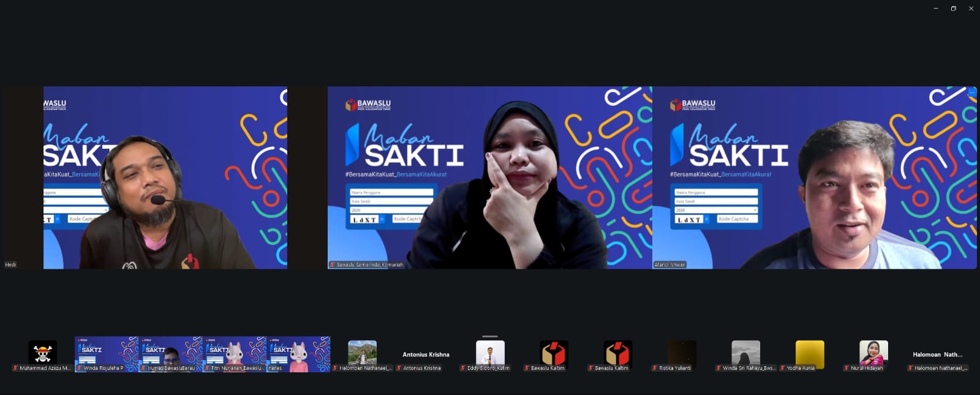This screenshot has width=980, height=395.
Task: Select Bawaslu Samarinda, Komariah's video tile
Action: pyautogui.click(x=490, y=178)
